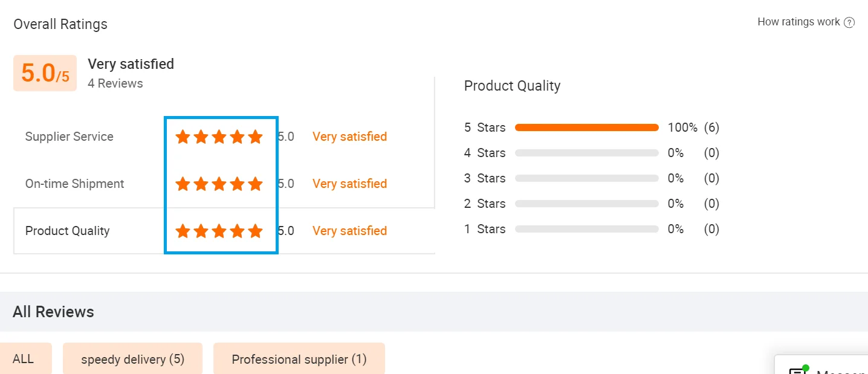The image size is (868, 374).
Task: Select the Product Quality rating row
Action: [x=68, y=231]
